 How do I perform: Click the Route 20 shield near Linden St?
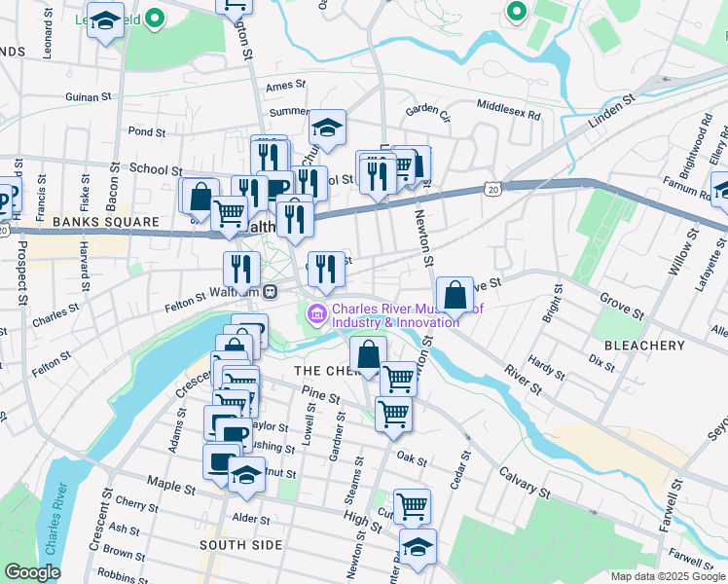tap(493, 189)
